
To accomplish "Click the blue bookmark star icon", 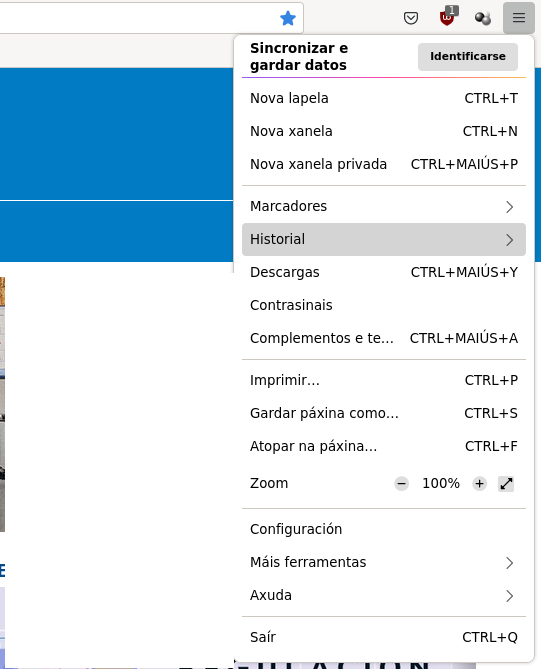I will click(288, 18).
